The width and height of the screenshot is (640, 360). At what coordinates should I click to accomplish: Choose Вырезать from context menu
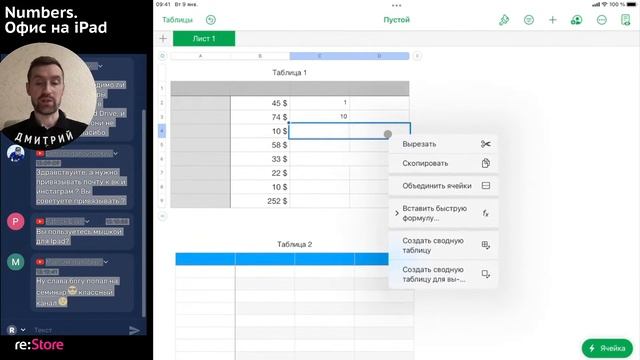[443, 144]
